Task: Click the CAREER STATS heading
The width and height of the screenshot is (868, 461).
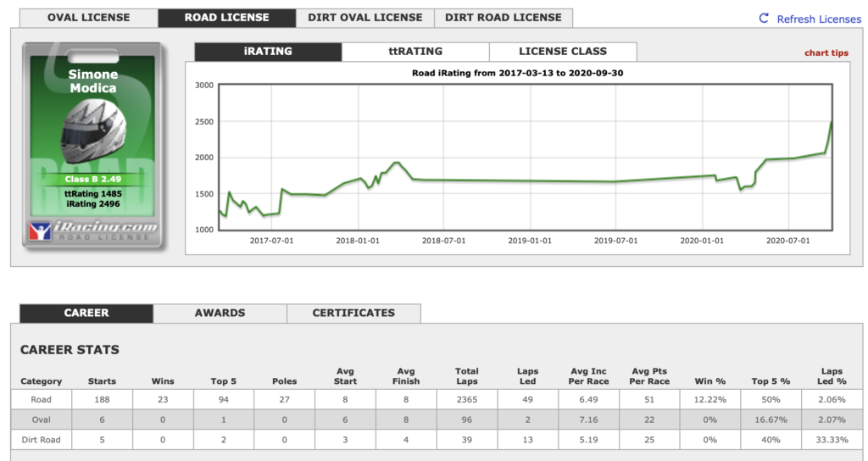Action: point(70,350)
